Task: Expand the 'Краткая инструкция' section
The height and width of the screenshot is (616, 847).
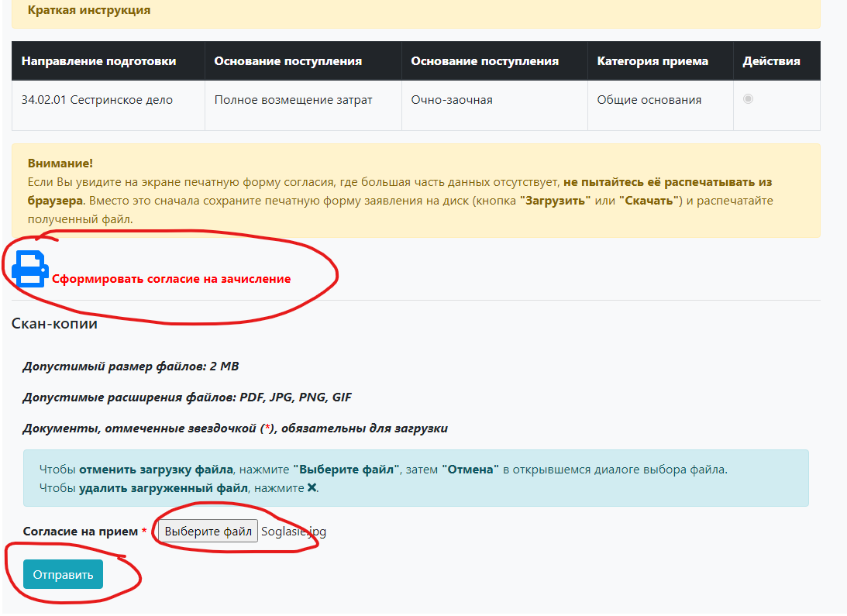Action: tap(89, 11)
